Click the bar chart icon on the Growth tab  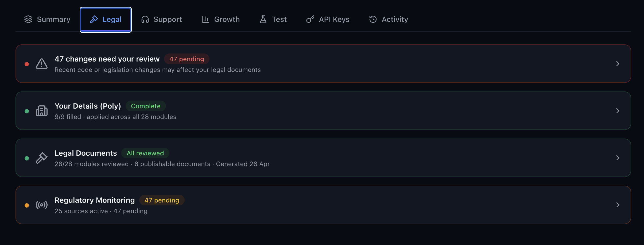(x=205, y=19)
